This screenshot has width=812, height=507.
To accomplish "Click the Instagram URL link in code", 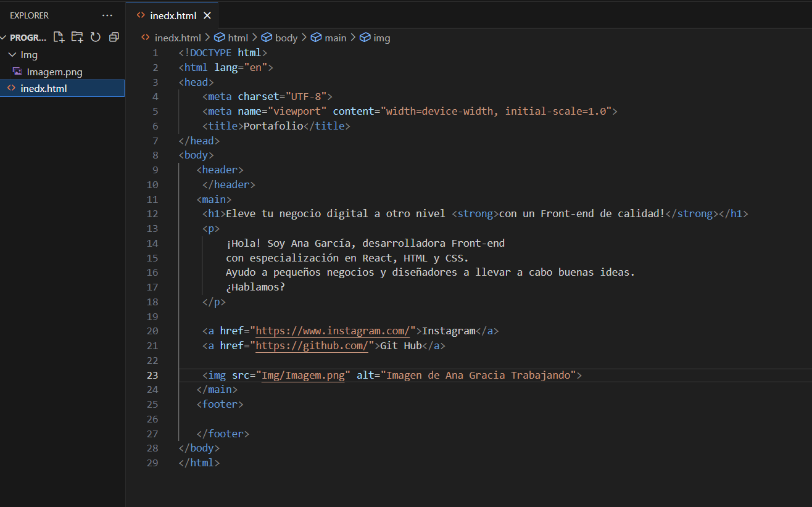I will [333, 331].
